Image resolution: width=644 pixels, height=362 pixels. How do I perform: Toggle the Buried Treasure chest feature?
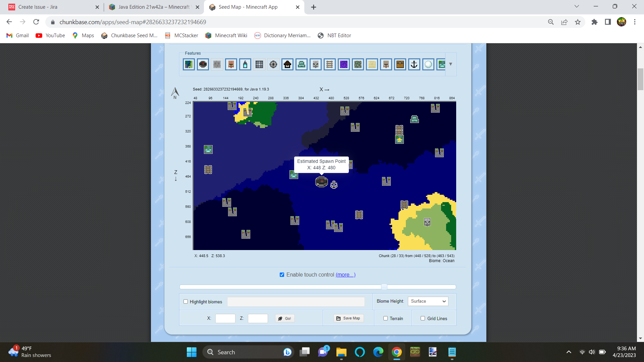[400, 64]
